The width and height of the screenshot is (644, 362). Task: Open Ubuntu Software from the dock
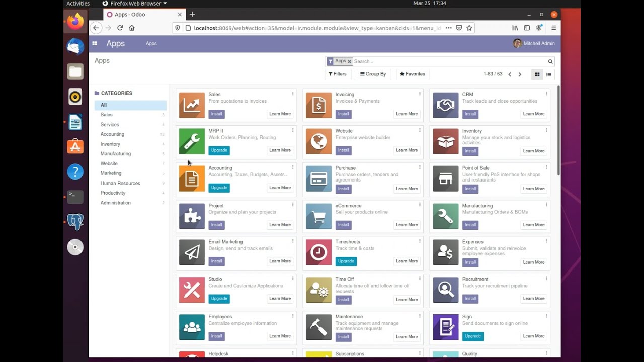point(75,146)
